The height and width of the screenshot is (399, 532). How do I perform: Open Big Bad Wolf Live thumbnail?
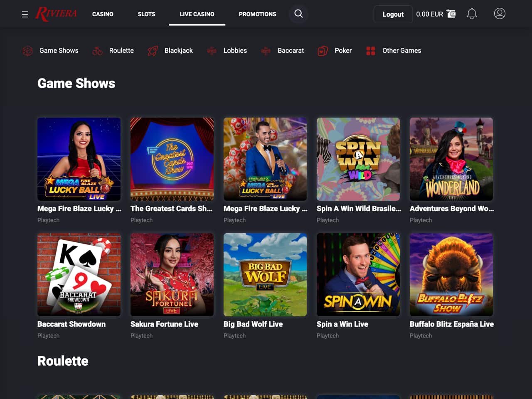coord(265,275)
